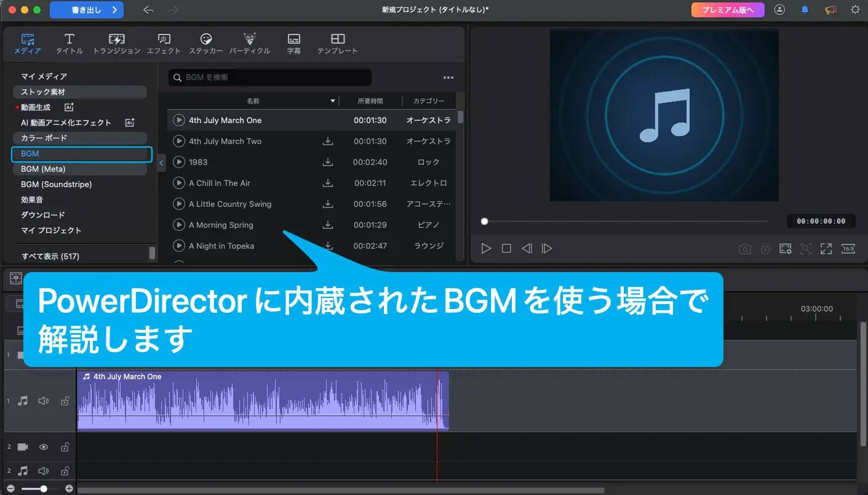
Task: Click the カテゴリー column header
Action: (x=429, y=101)
